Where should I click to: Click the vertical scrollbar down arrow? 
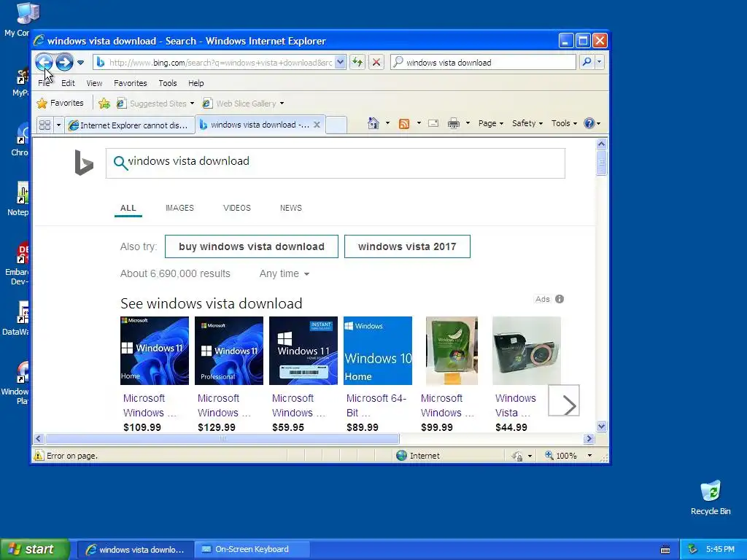pyautogui.click(x=601, y=426)
